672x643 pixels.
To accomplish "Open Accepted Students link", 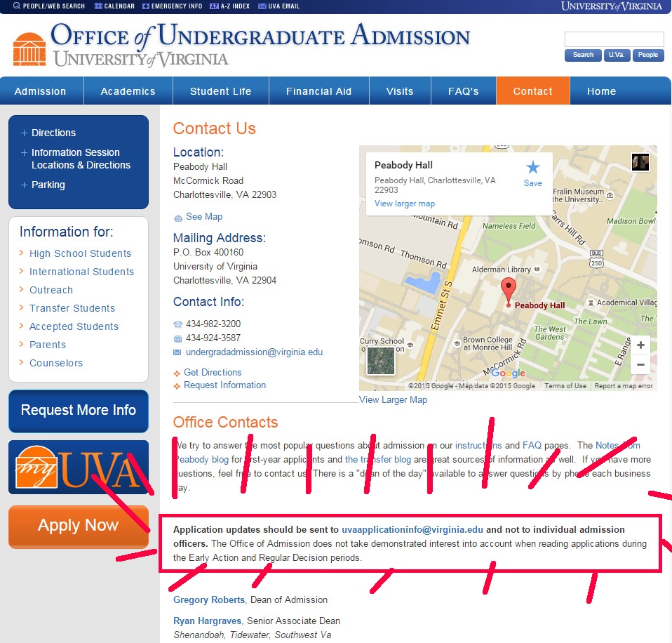I will click(74, 326).
